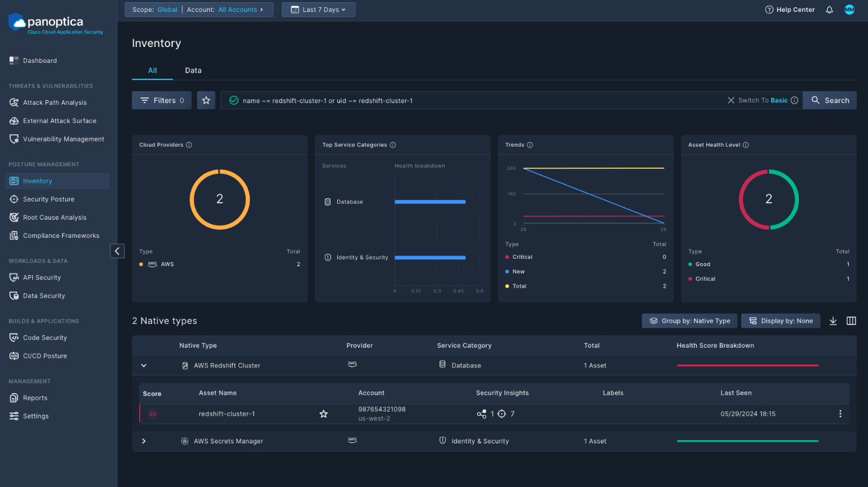The height and width of the screenshot is (487, 868).
Task: Click the Critical row in Asset Health
Action: (769, 279)
